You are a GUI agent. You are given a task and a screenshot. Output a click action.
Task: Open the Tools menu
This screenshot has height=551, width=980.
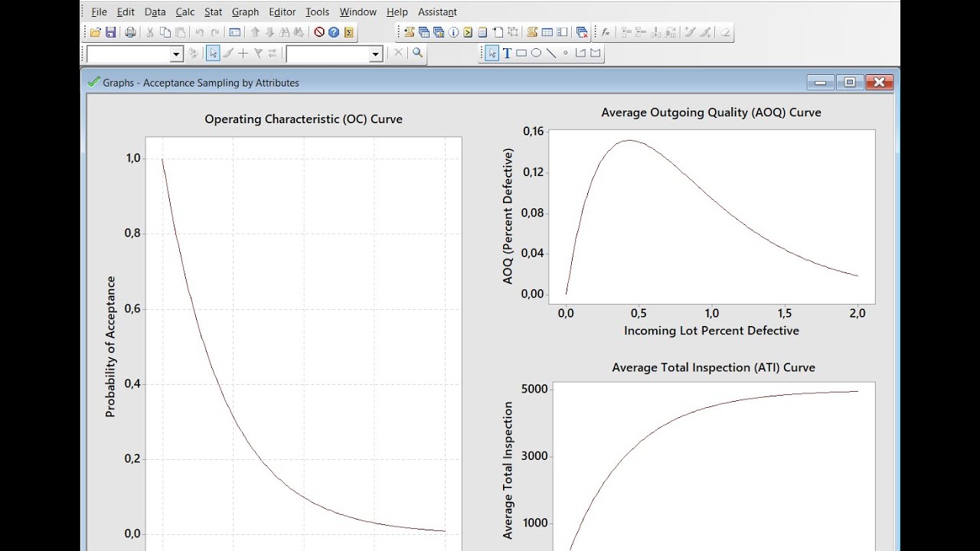click(317, 11)
